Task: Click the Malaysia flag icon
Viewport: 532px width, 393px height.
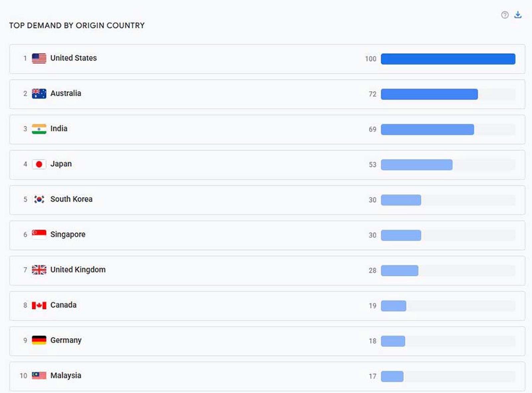Action: 39,376
